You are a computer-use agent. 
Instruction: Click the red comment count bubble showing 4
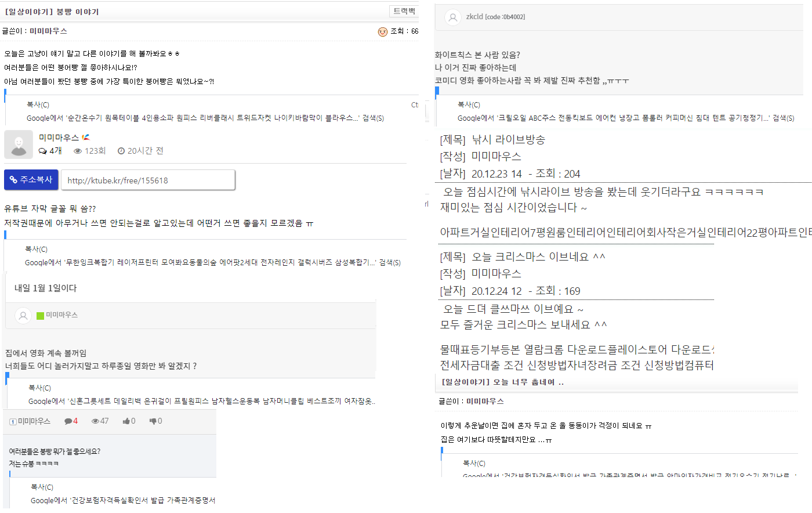71,421
